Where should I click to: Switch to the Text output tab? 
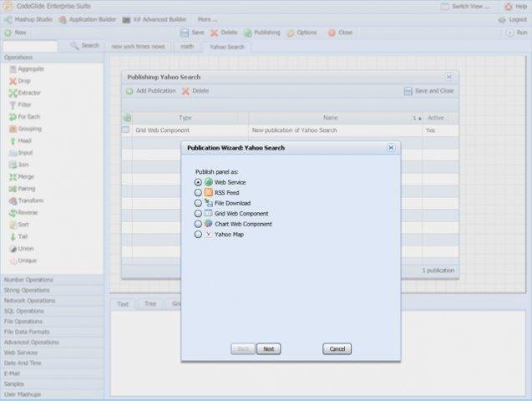pyautogui.click(x=123, y=303)
